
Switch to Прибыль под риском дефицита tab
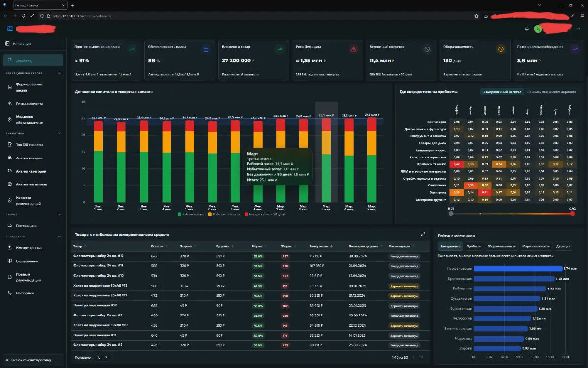point(551,92)
